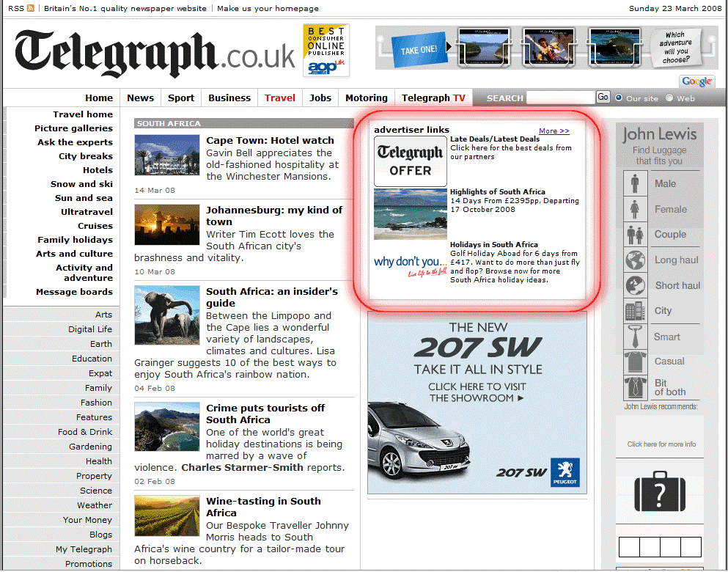Go to Snow and ski section

click(81, 184)
